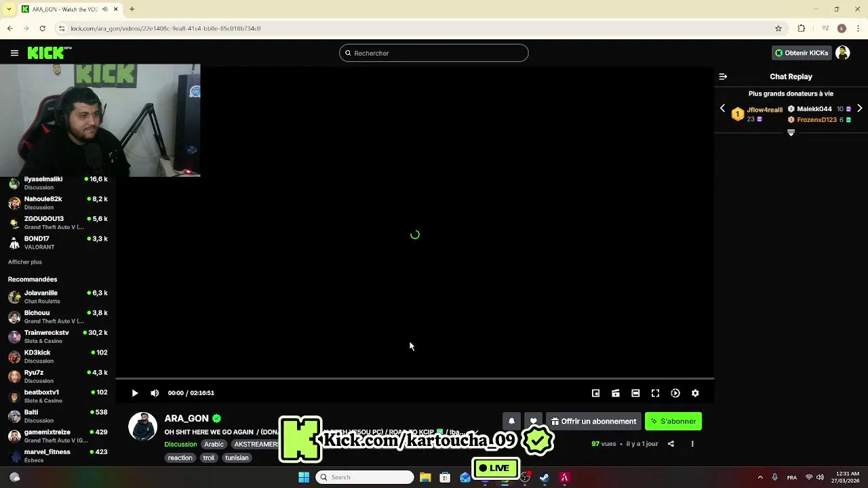This screenshot has height=488, width=868.
Task: Play the video
Action: 135,393
